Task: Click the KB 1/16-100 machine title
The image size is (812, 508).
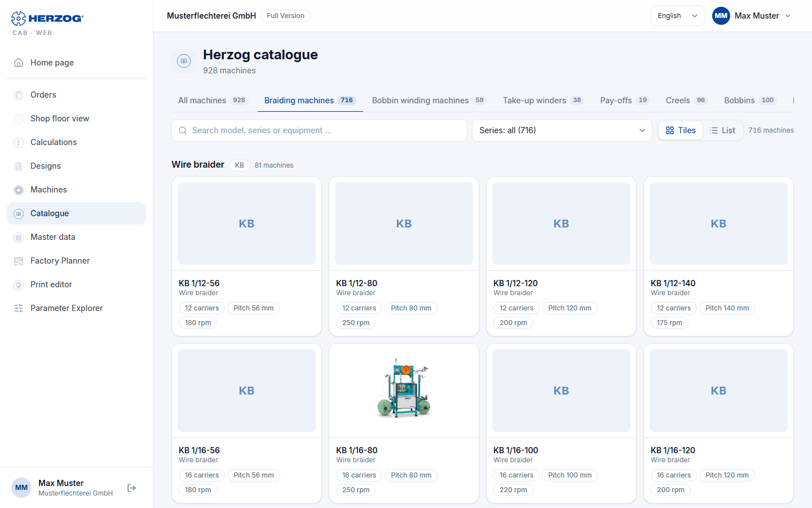Action: tap(516, 450)
